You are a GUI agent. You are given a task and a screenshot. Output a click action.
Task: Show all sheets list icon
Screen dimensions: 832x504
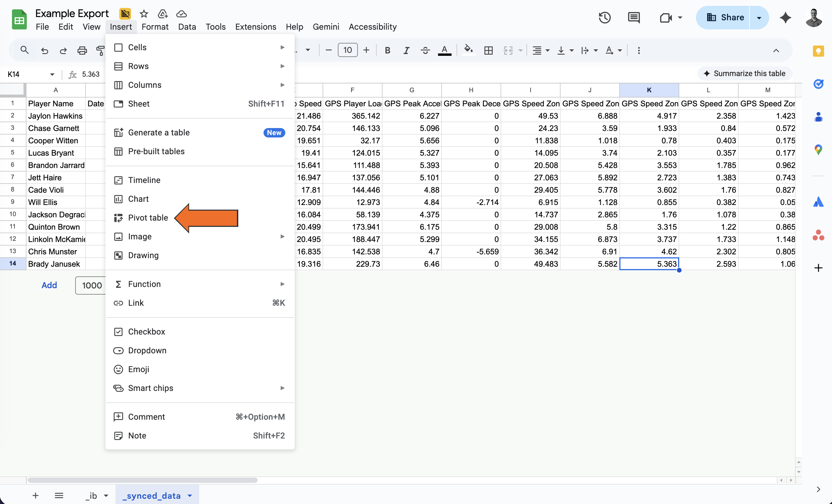(59, 495)
